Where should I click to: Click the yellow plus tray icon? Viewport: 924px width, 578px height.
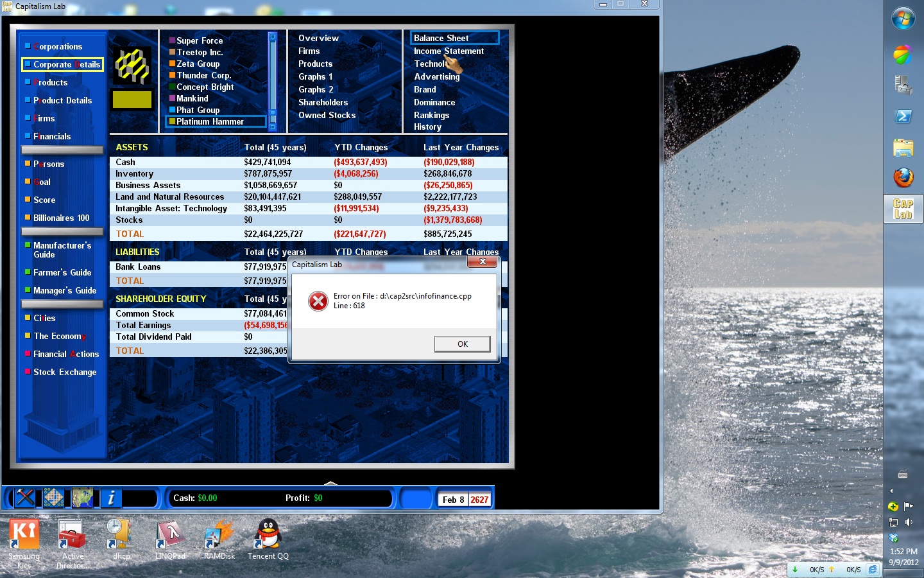pos(893,506)
